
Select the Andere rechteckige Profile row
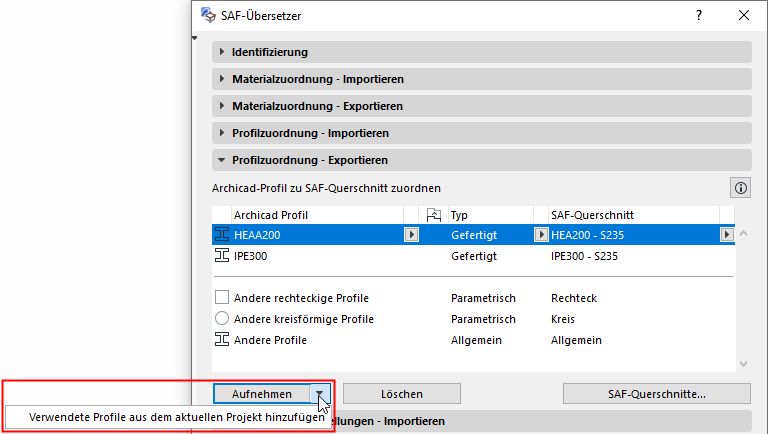pyautogui.click(x=473, y=298)
